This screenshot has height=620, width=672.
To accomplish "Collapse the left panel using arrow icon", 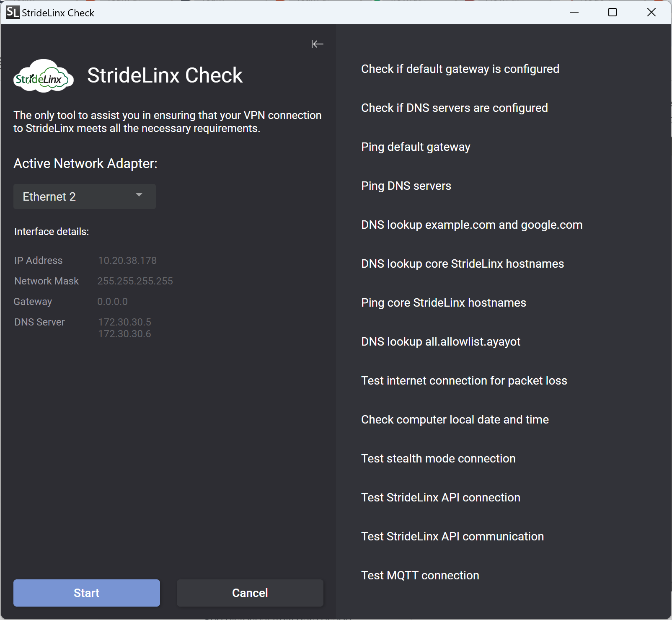I will [x=317, y=44].
